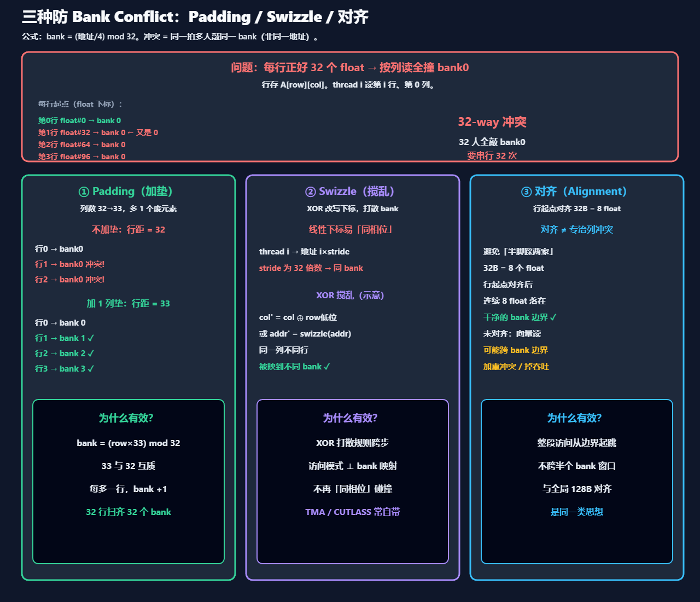This screenshot has width=700, height=602.
Task: Select the text "与全局 128B 对齐"
Action: pyautogui.click(x=577, y=489)
